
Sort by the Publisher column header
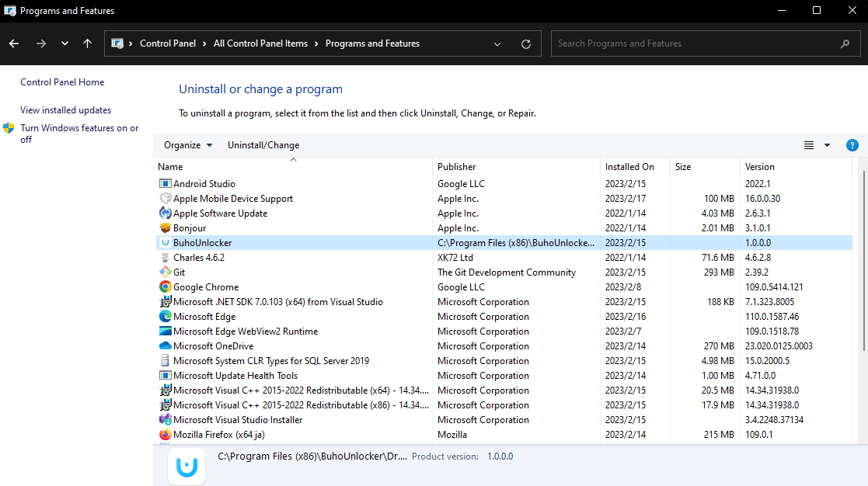pyautogui.click(x=516, y=166)
